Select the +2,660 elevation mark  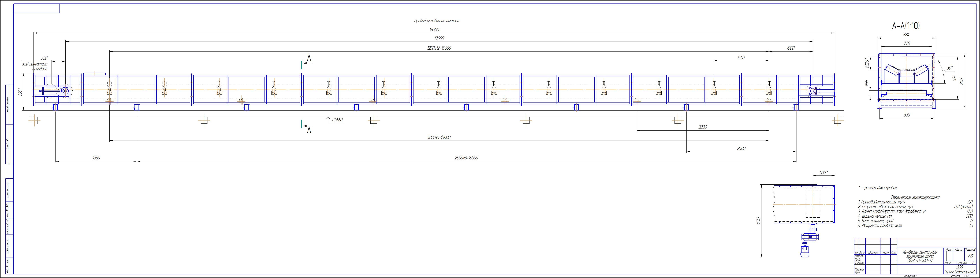click(337, 120)
